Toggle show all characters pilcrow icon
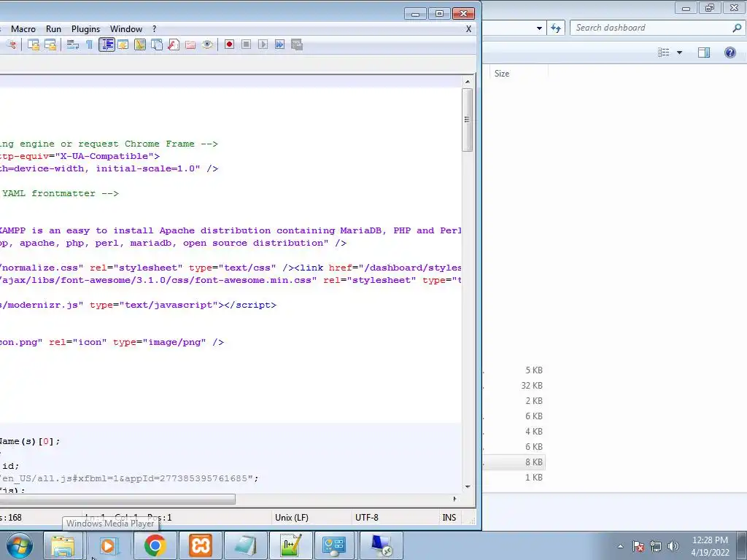Viewport: 747px width, 560px height. point(89,44)
